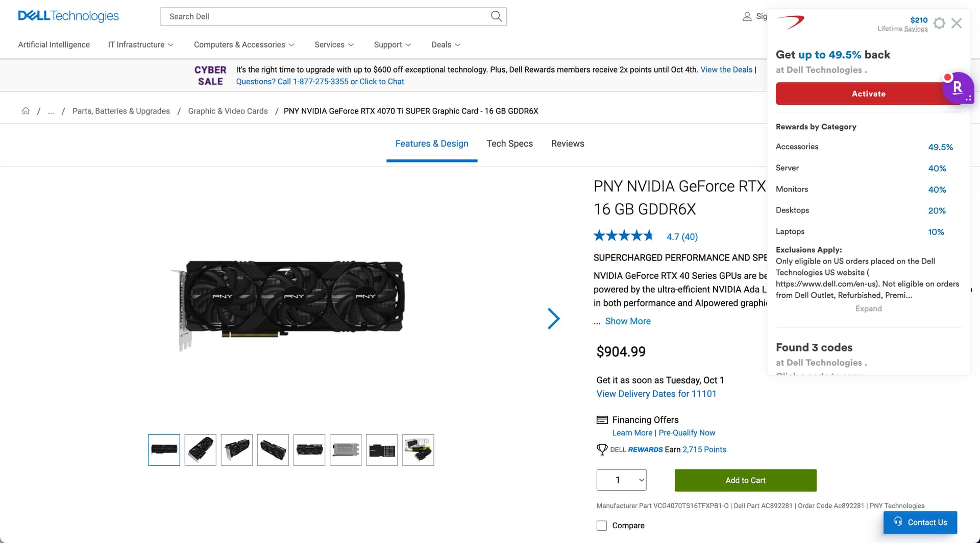Switch to the Tech Specs tab
980x543 pixels.
[x=509, y=144]
